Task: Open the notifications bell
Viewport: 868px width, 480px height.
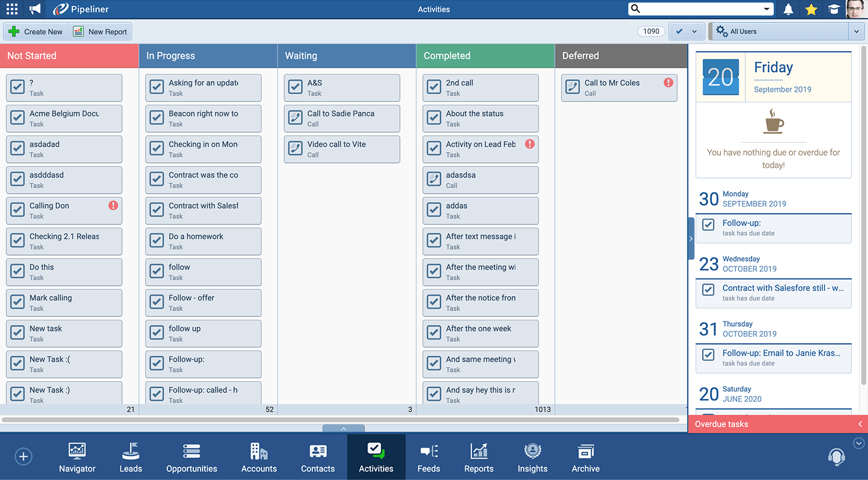Action: pos(788,9)
